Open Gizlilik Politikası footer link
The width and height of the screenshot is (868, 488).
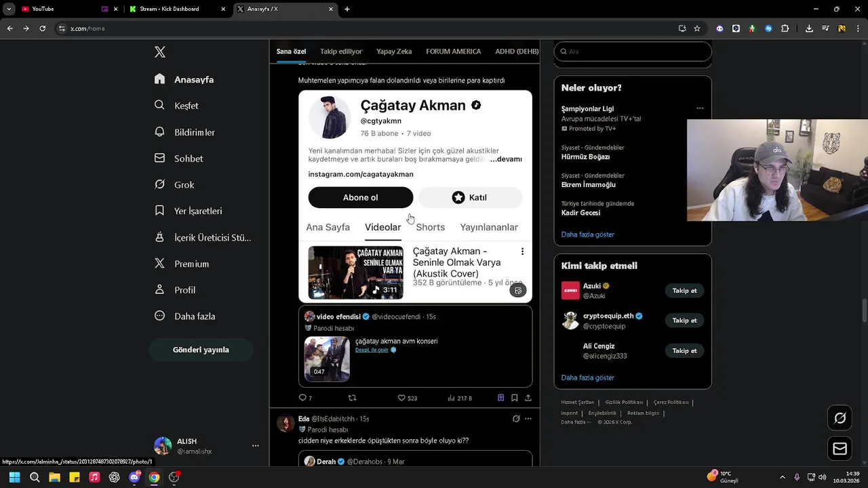pos(624,403)
